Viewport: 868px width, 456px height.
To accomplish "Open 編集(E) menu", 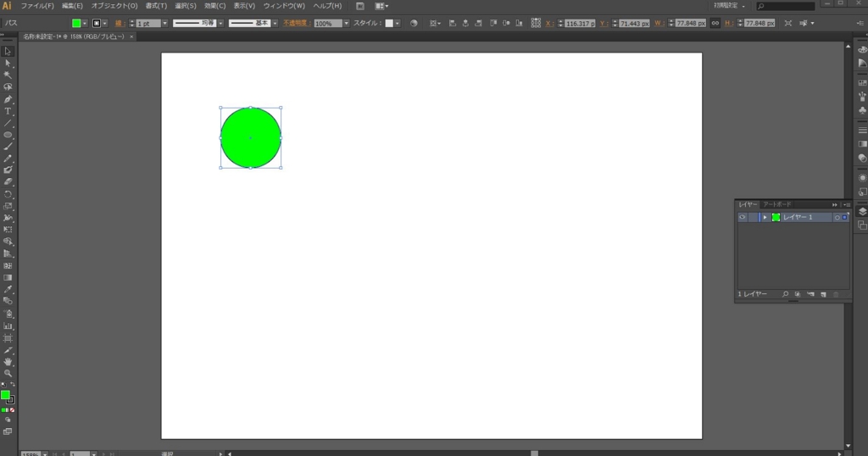I will pos(72,6).
